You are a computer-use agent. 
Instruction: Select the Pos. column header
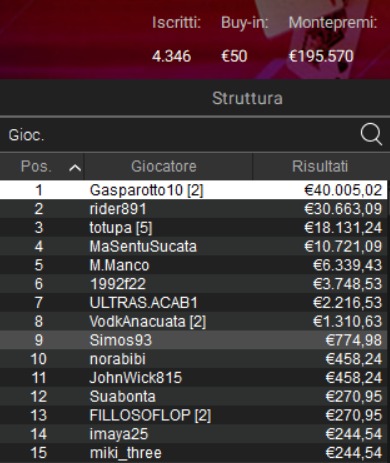click(42, 166)
